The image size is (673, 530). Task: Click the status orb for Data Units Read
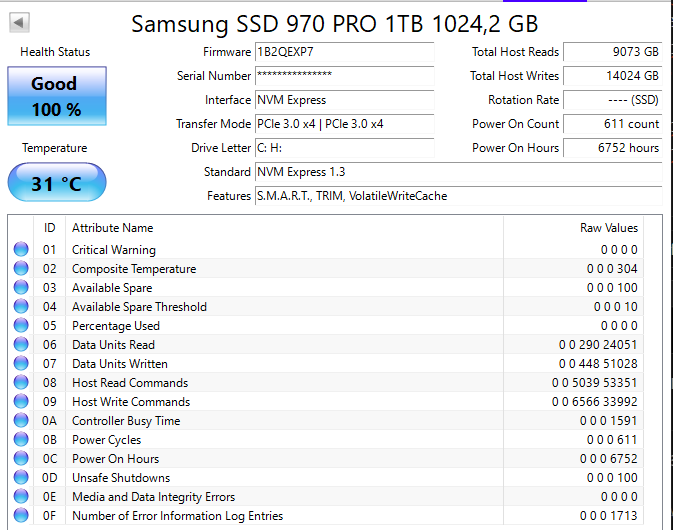[21, 344]
